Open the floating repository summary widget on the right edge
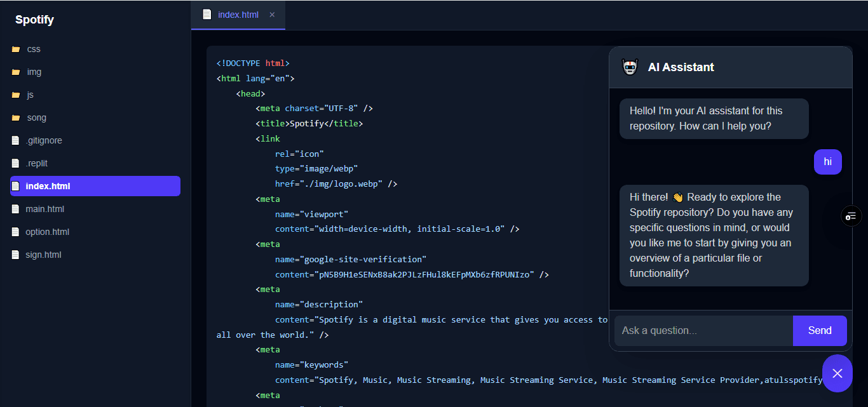Screen dimensions: 868x407 pos(851,216)
